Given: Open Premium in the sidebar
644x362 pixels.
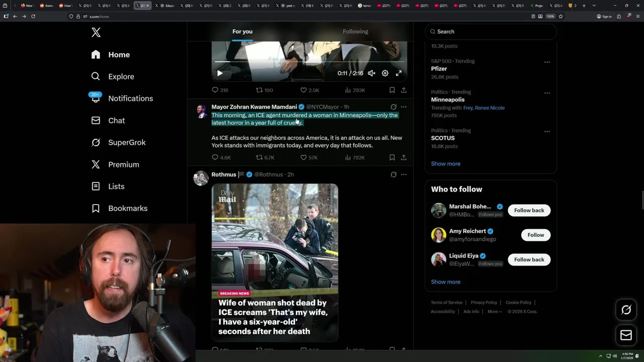Looking at the screenshot, I should 115,164.
